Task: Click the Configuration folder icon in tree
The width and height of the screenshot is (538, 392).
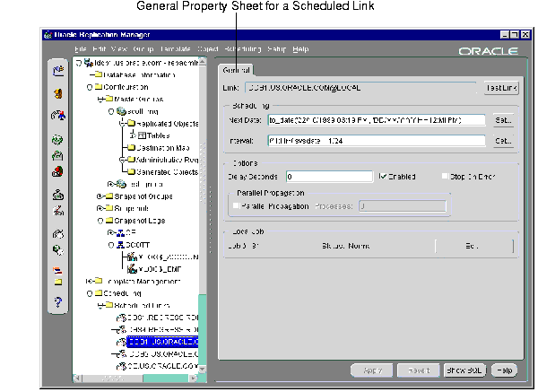Action: point(96,87)
